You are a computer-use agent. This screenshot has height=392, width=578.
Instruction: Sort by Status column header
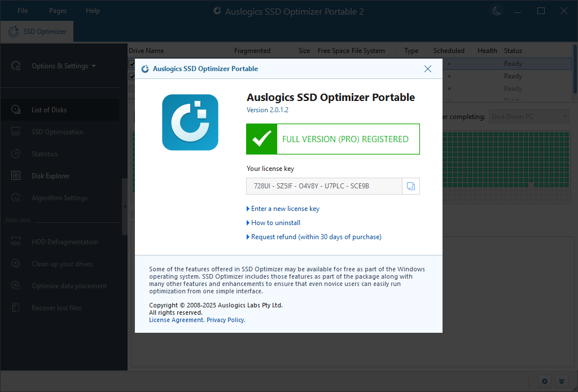click(x=513, y=51)
